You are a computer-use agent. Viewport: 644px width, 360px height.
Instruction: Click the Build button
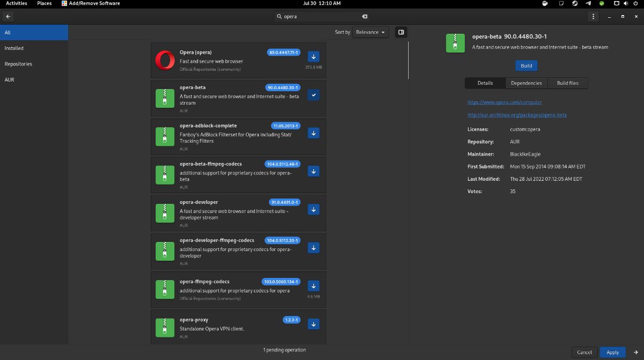point(526,65)
